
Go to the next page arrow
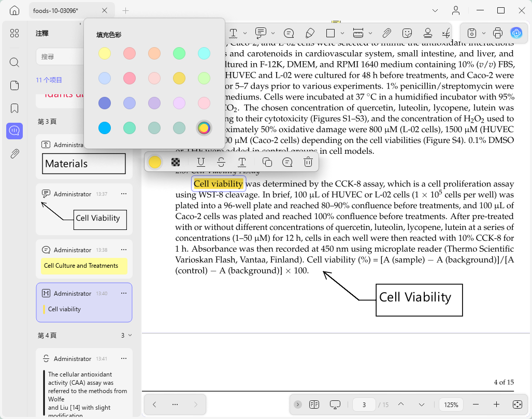pyautogui.click(x=421, y=404)
